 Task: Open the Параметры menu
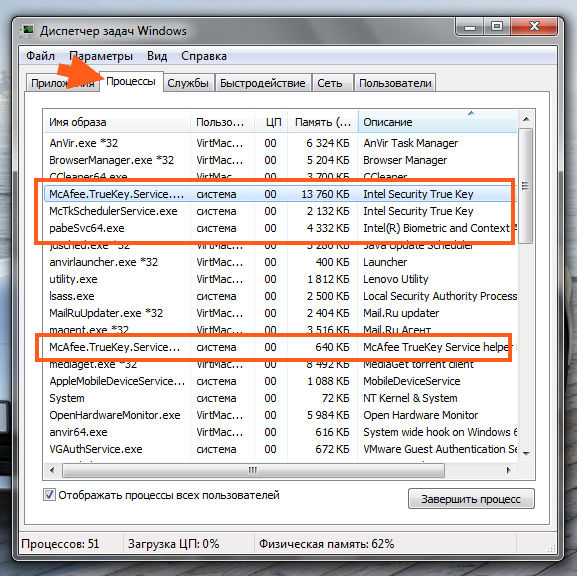pyautogui.click(x=101, y=56)
